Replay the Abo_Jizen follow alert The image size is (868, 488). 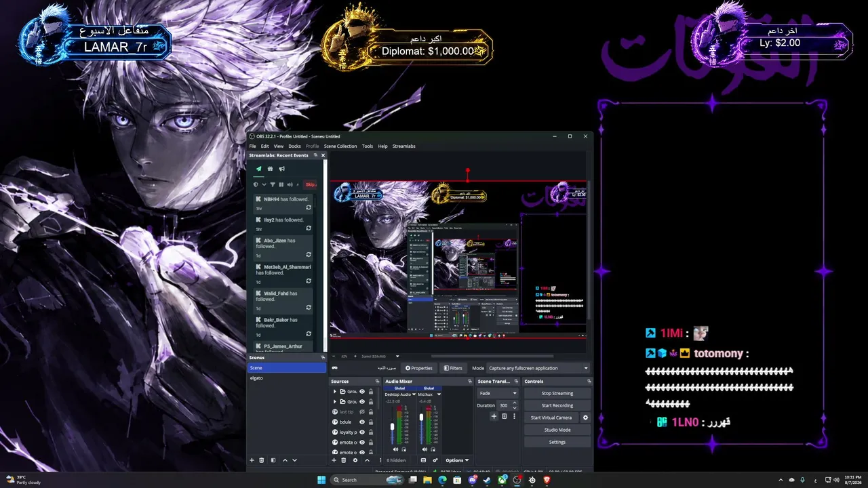309,255
